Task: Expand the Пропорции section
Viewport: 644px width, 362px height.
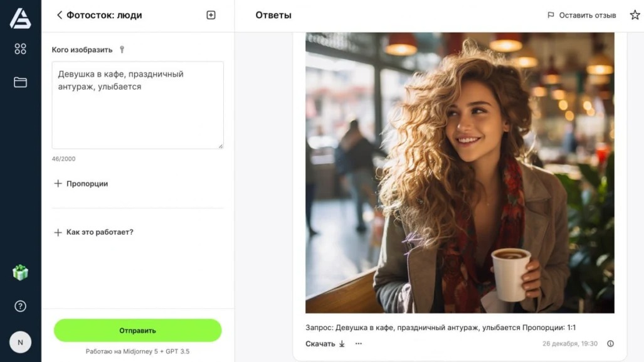Action: [x=81, y=184]
